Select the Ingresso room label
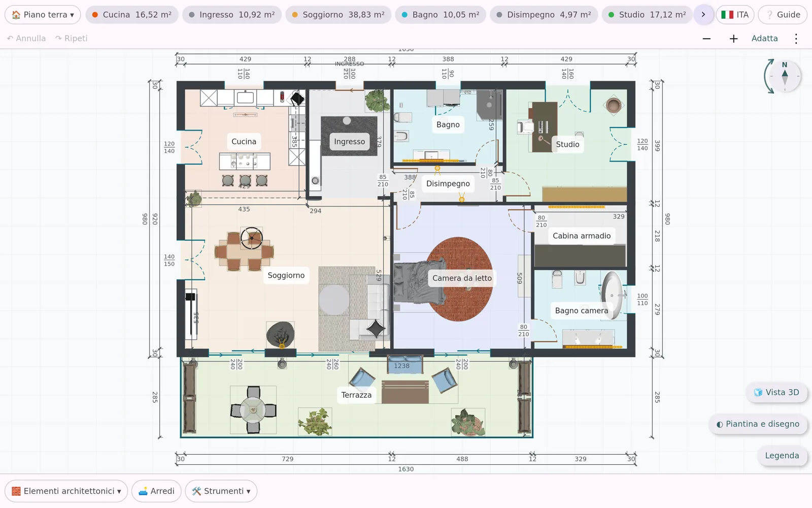This screenshot has width=812, height=508. tap(349, 142)
